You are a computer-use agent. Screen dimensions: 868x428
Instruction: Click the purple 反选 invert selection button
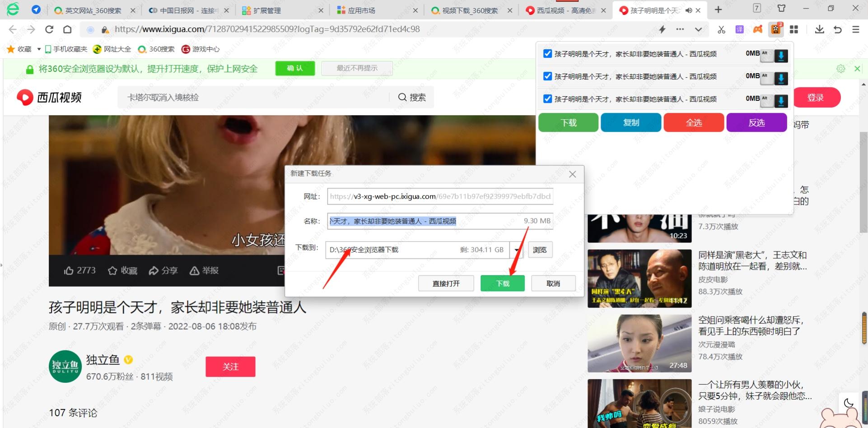click(x=756, y=123)
